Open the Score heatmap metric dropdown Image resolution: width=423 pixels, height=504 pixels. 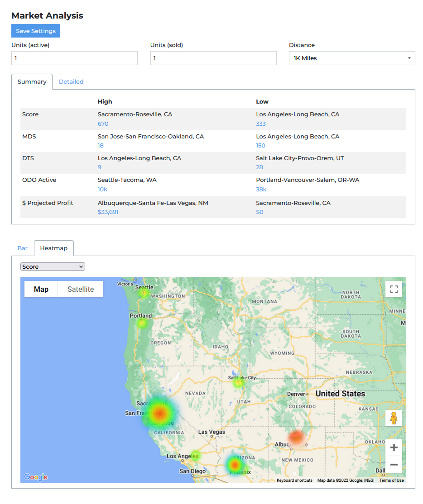coord(53,266)
